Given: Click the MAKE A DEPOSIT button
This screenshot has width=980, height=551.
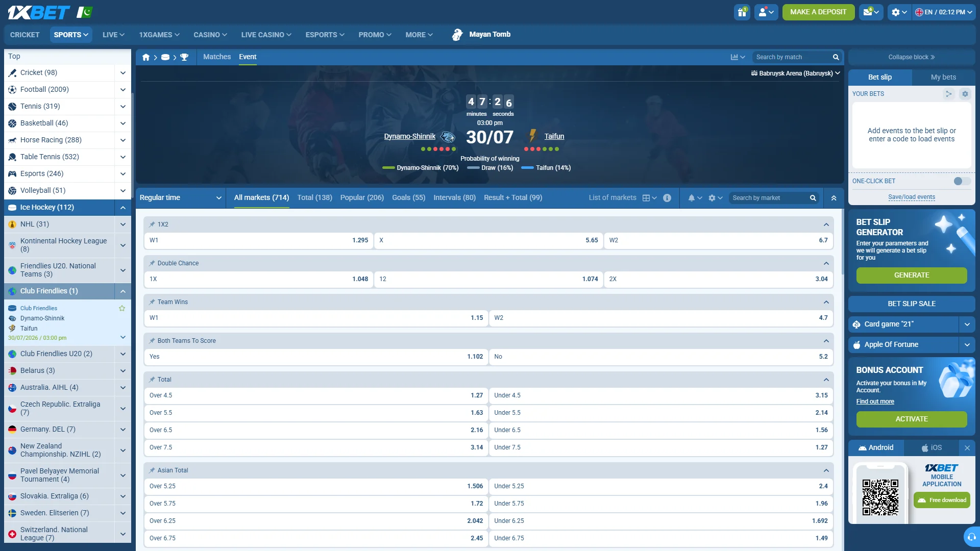Looking at the screenshot, I should coord(818,12).
